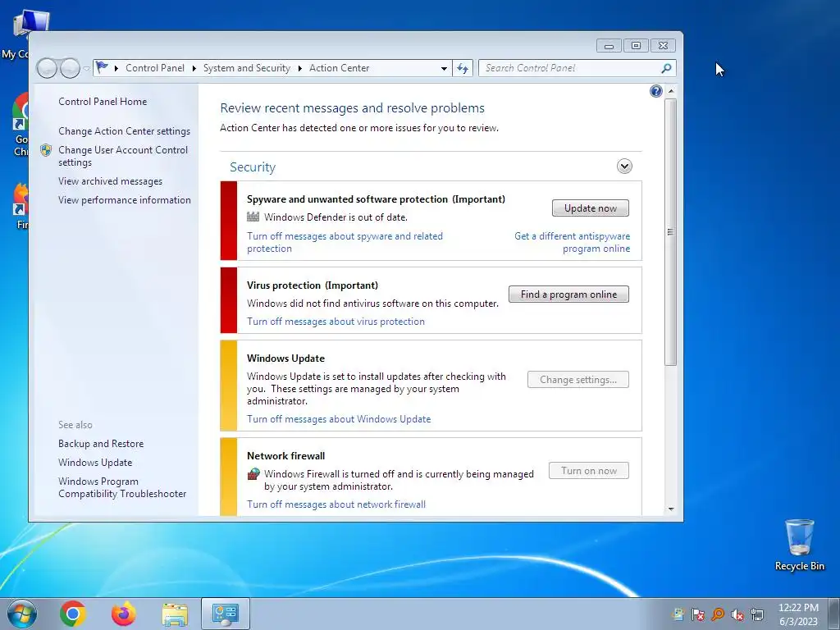Open the Start menu orb
The height and width of the screenshot is (630, 840).
22,614
